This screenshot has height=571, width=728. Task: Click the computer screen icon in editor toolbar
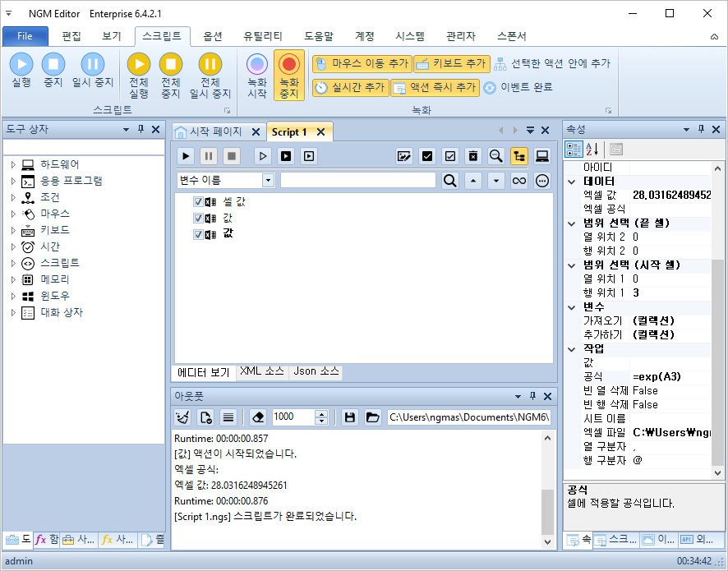[x=541, y=156]
